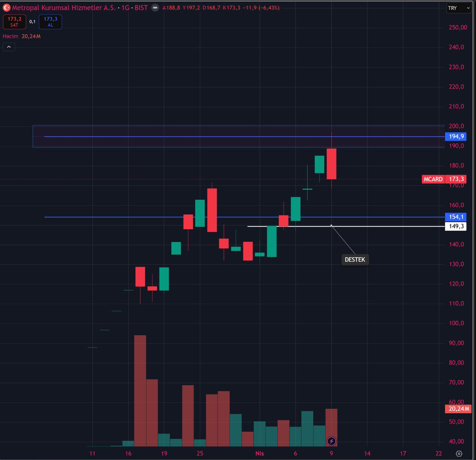476x460 pixels.
Task: Click the Nis date axis label
Action: (259, 453)
